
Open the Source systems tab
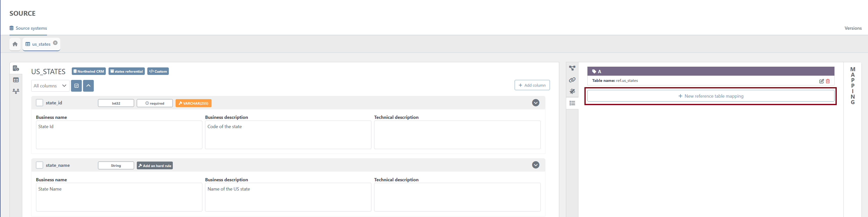(x=28, y=28)
